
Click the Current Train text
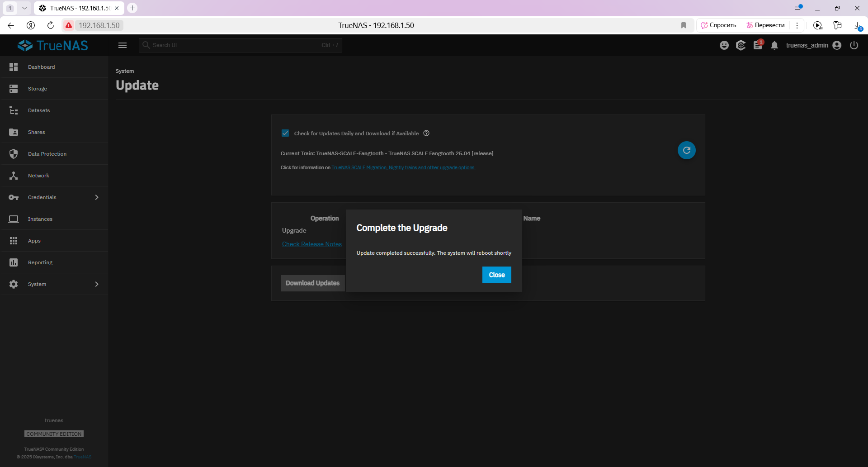tap(387, 153)
